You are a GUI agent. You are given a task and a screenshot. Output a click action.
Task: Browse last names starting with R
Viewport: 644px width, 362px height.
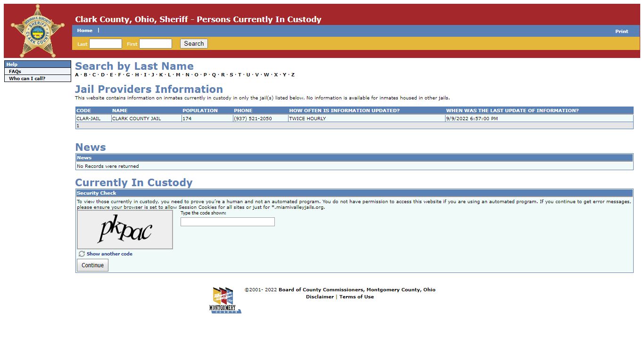[x=223, y=74]
